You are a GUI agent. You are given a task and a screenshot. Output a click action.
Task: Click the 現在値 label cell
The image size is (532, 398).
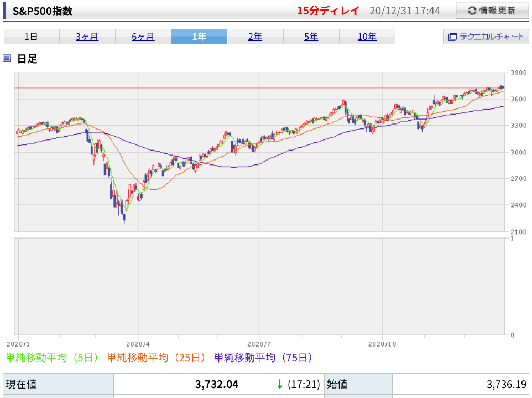click(59, 384)
